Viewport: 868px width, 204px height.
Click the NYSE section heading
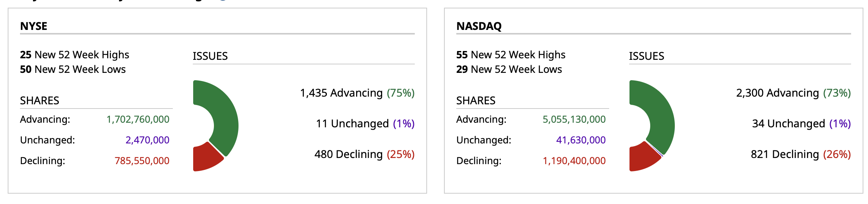(34, 26)
